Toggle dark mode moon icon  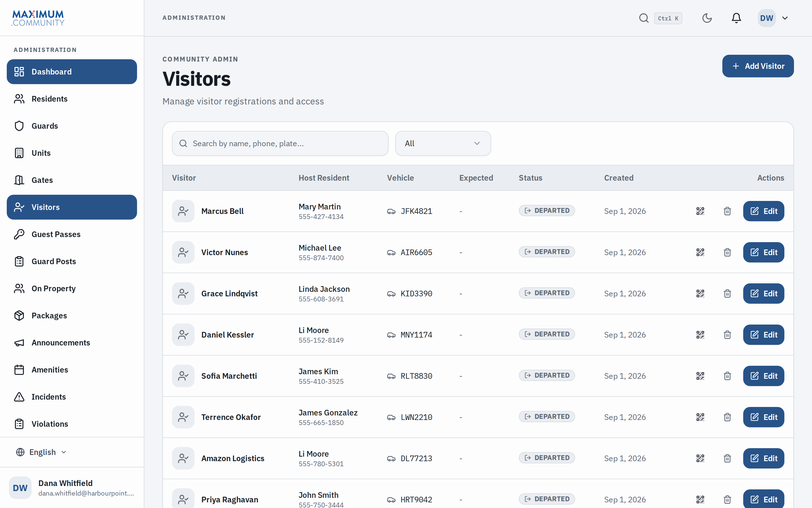(707, 18)
